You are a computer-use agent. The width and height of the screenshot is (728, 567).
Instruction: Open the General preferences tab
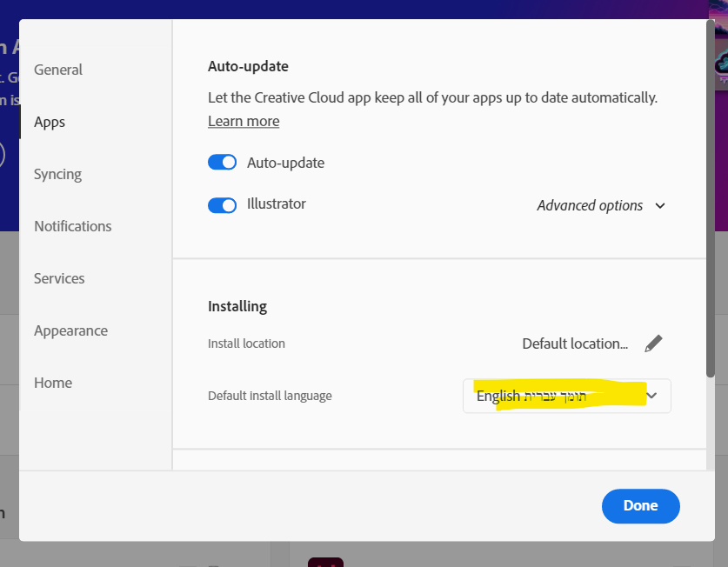[58, 70]
